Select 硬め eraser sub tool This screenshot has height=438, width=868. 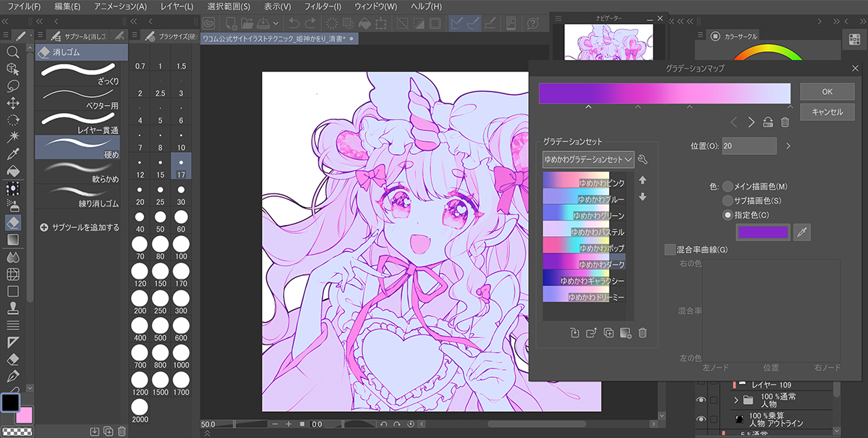(81, 147)
